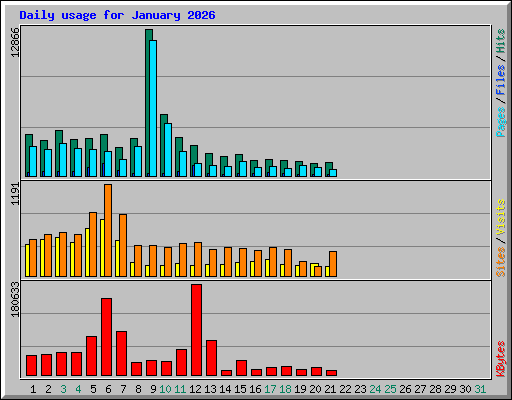Image resolution: width=512 pixels, height=400 pixels.
Task: Click the red KBytes bar for day 11
Action: [x=181, y=363]
